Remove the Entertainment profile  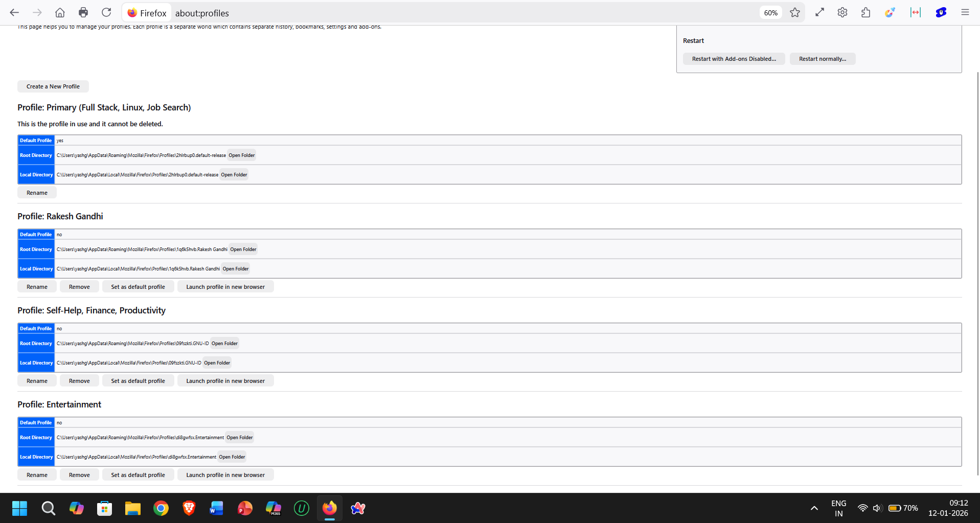click(x=79, y=475)
